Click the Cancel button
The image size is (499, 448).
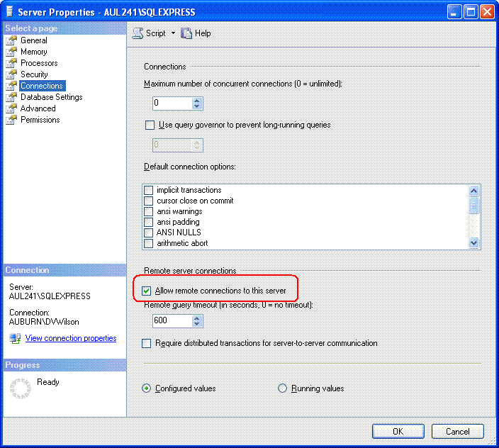pyautogui.click(x=458, y=432)
